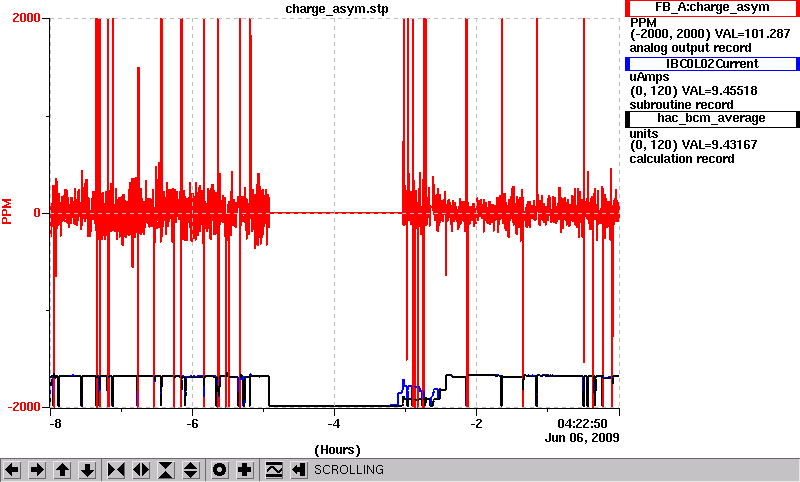The height and width of the screenshot is (482, 800).
Task: Click the plus toolbar icon
Action: coord(245,470)
